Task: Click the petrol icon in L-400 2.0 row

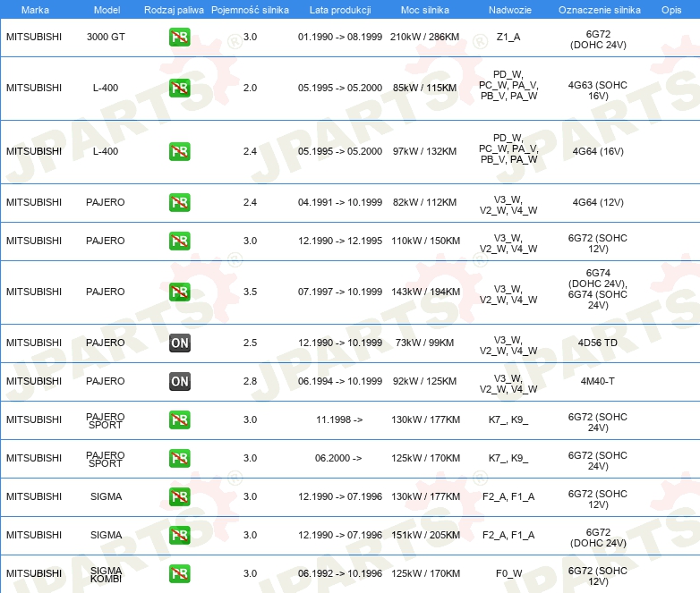Action: coord(179,88)
